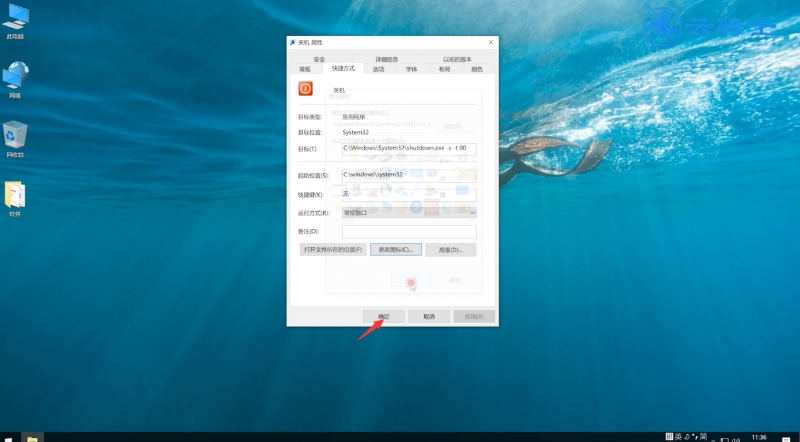Open the 运行方式(R) run mode dropdown

tap(409, 212)
